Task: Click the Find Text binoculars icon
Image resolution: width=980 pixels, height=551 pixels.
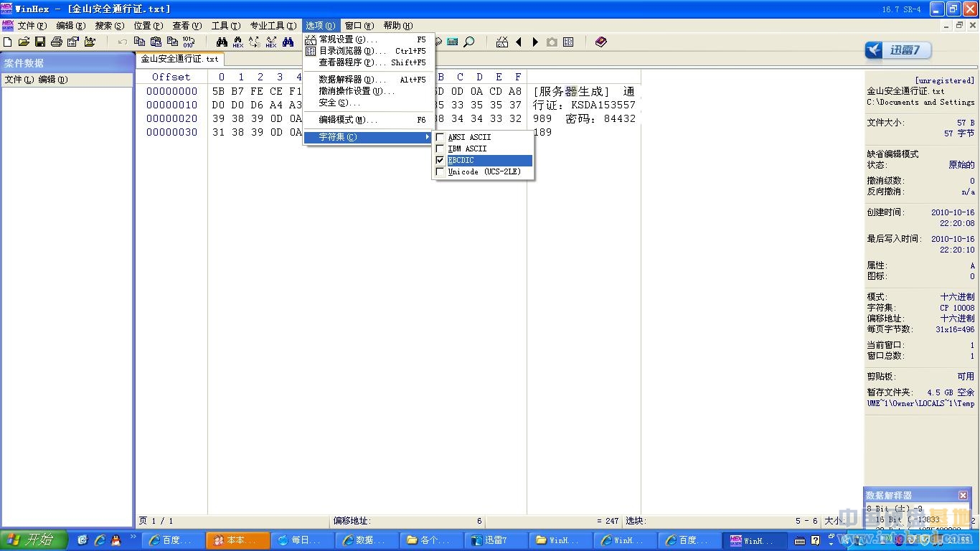Action: click(x=222, y=42)
